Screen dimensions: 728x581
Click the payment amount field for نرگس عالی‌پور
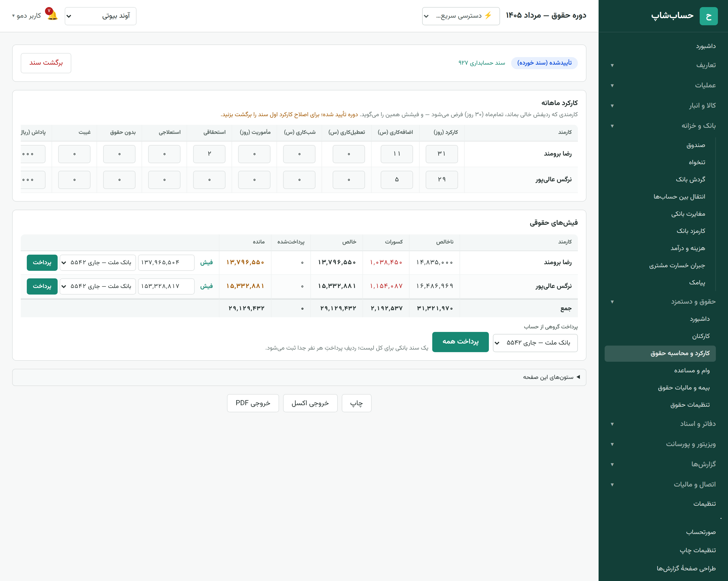pos(166,286)
